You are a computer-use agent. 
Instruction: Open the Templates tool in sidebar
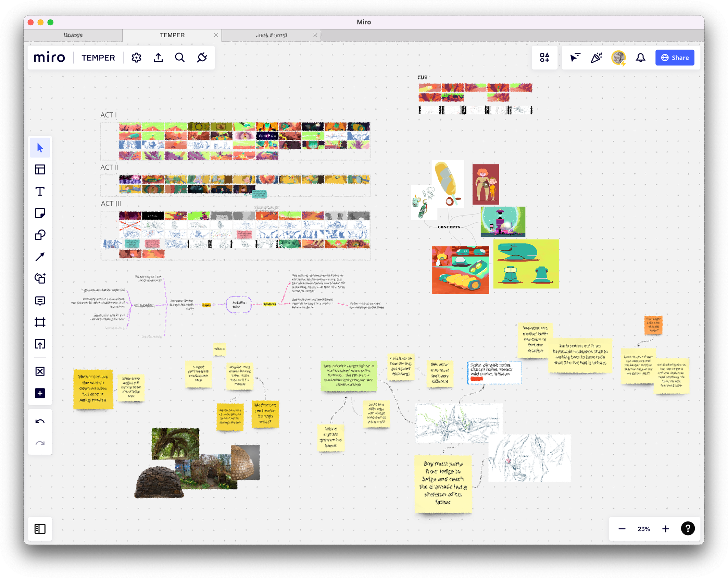(40, 169)
